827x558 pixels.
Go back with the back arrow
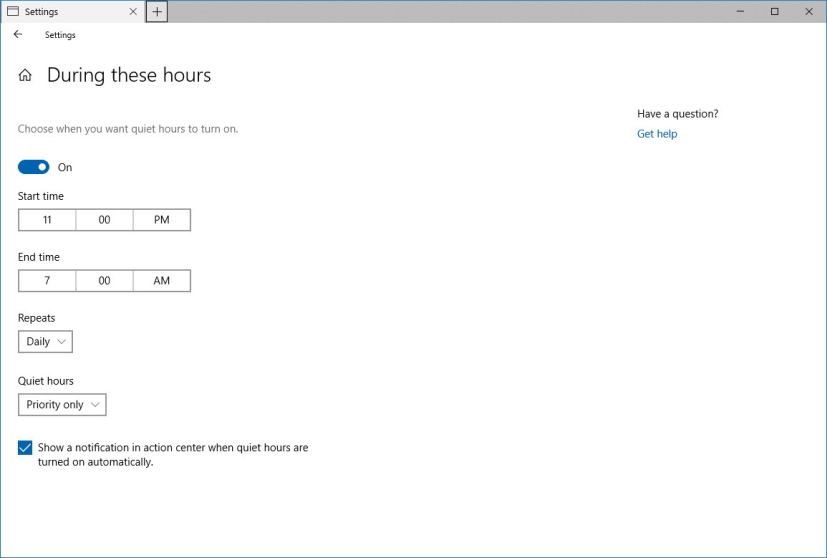point(18,34)
